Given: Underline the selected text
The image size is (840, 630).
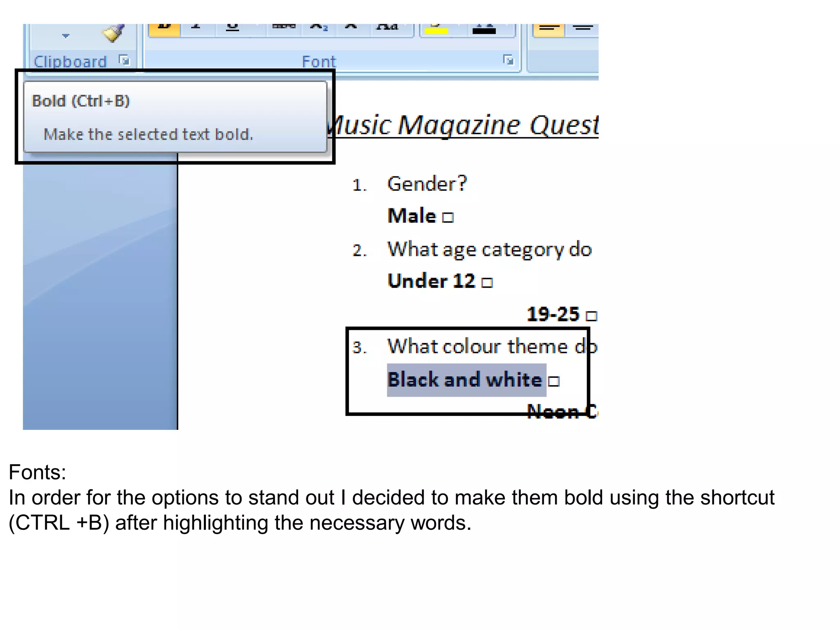Looking at the screenshot, I should click(233, 30).
